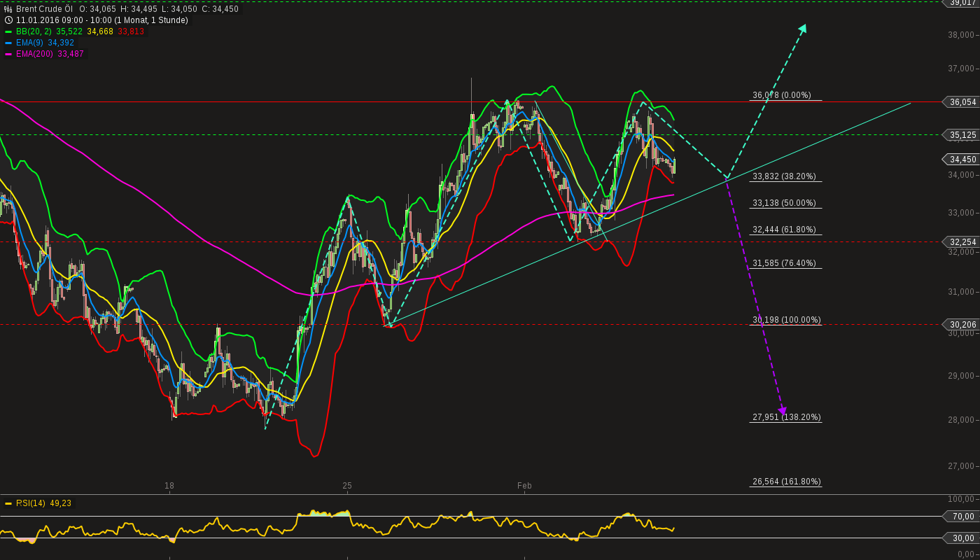Screen dimensions: 980x560
Task: Click the EMA(9) value 34,392
Action: pos(61,43)
